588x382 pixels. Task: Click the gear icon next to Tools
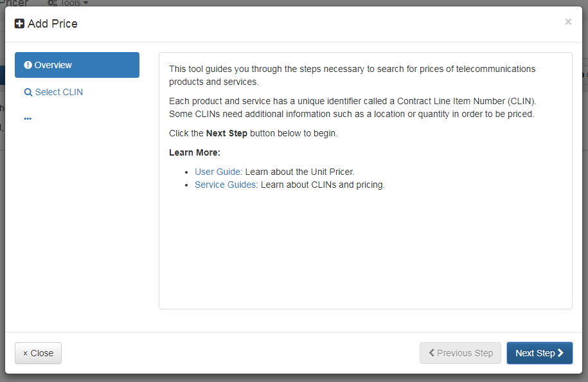53,3
